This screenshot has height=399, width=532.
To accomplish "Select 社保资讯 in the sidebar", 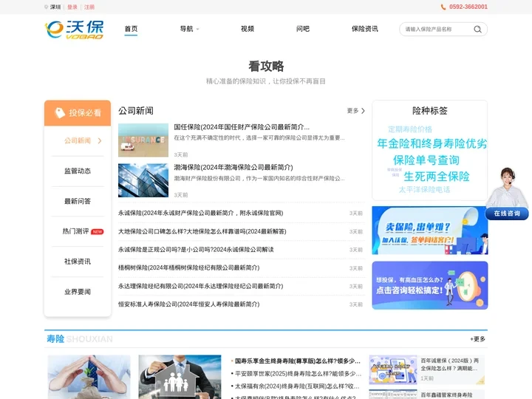I will coord(78,262).
